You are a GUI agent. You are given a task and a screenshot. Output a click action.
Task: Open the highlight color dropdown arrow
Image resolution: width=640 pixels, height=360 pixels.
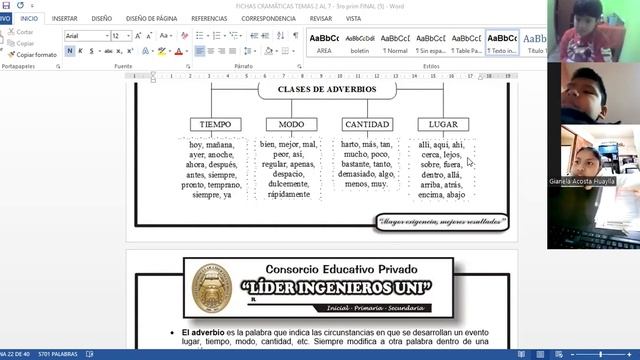click(x=170, y=51)
